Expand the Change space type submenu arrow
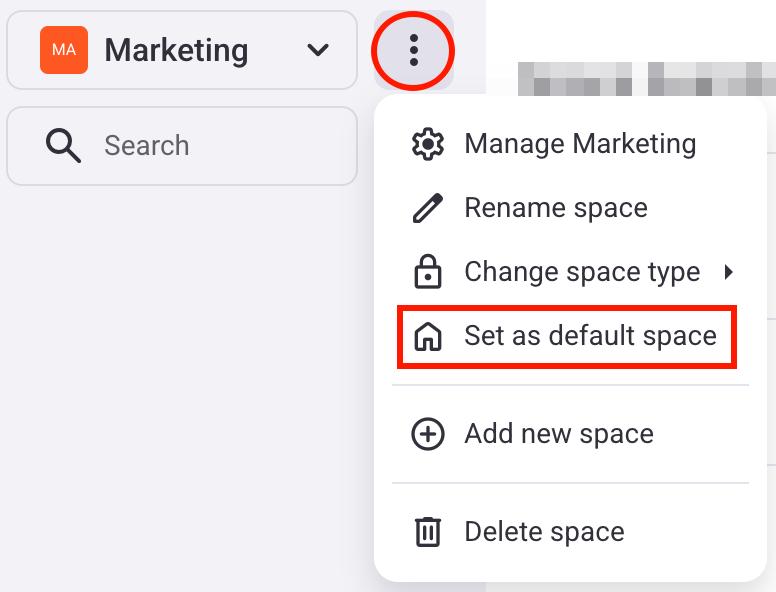The width and height of the screenshot is (776, 592). [x=729, y=272]
